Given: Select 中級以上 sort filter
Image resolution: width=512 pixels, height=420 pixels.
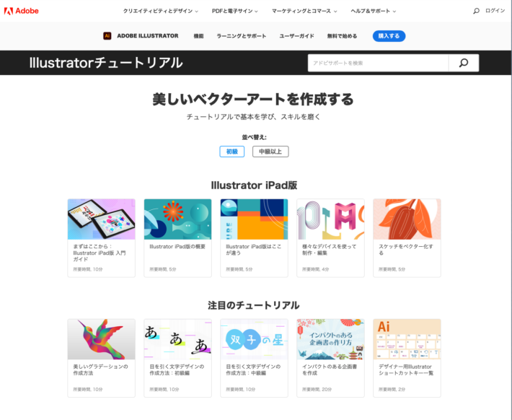Looking at the screenshot, I should click(x=270, y=152).
